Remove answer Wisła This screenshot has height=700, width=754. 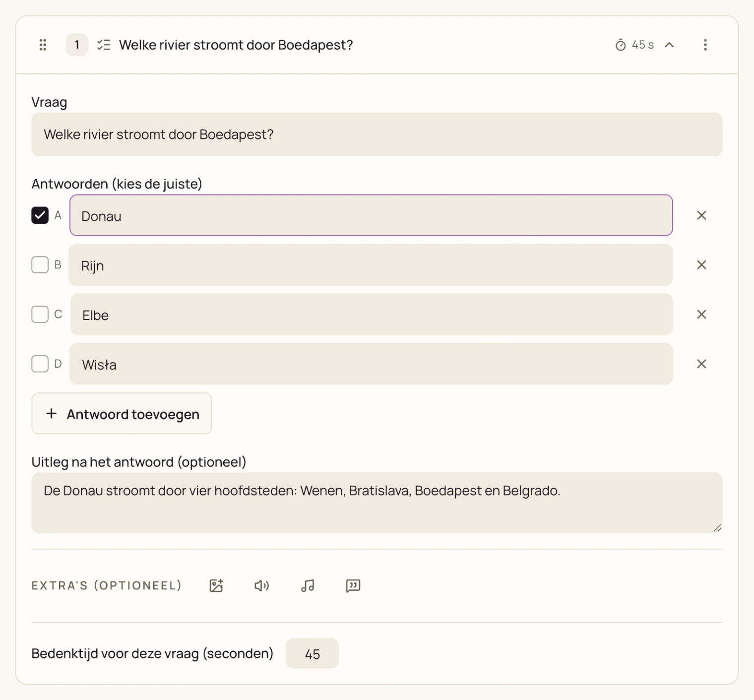tap(701, 364)
